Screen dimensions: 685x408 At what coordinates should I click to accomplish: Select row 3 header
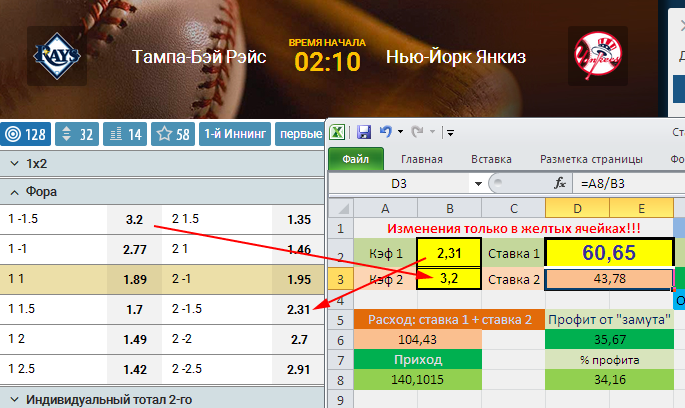341,279
